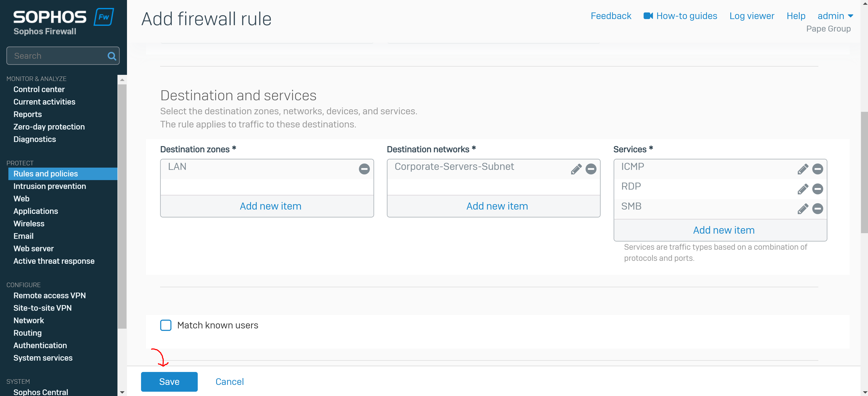Edit the SMB service
The image size is (868, 396).
(x=803, y=209)
